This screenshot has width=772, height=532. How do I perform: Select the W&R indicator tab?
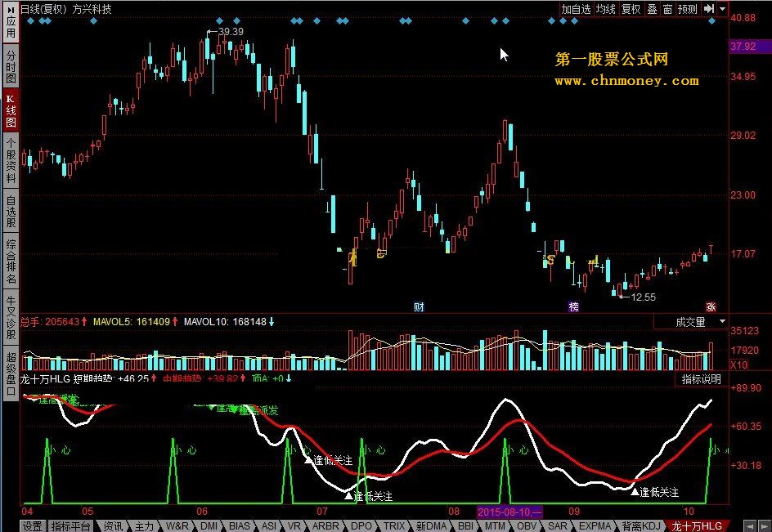[177, 526]
